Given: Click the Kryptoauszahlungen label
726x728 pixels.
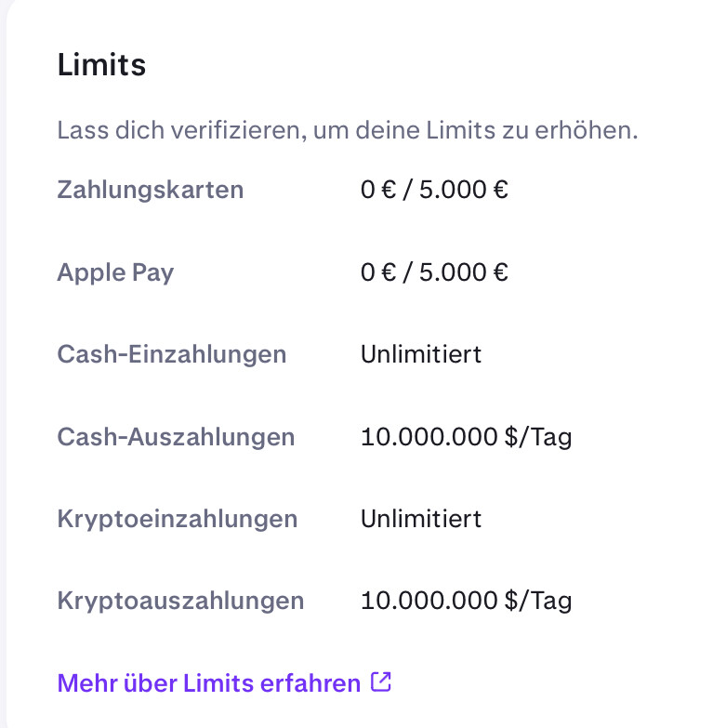Looking at the screenshot, I should click(x=180, y=601).
